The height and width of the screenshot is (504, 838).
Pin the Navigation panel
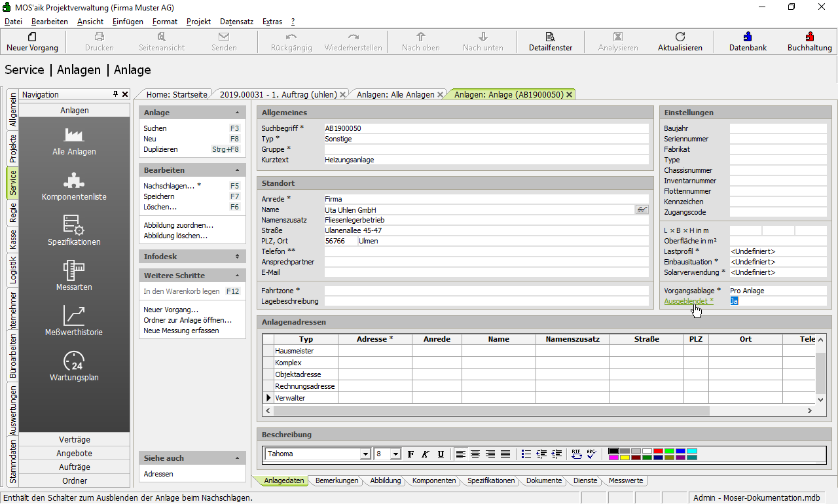click(x=116, y=94)
